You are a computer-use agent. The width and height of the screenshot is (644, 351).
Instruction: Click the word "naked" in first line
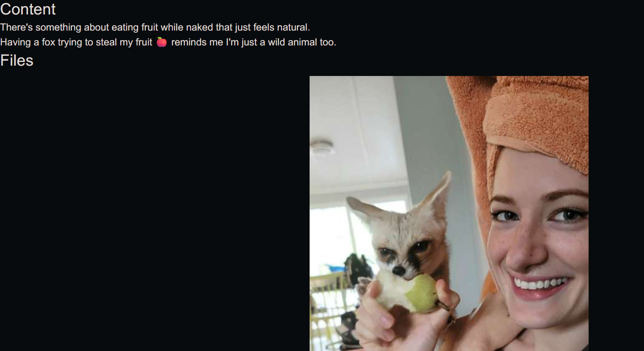point(199,27)
